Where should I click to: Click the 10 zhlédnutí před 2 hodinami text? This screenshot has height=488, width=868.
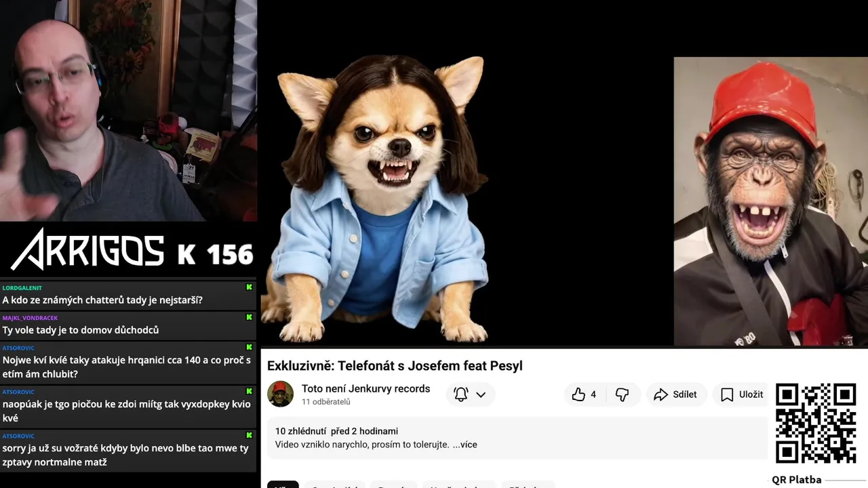(x=336, y=431)
